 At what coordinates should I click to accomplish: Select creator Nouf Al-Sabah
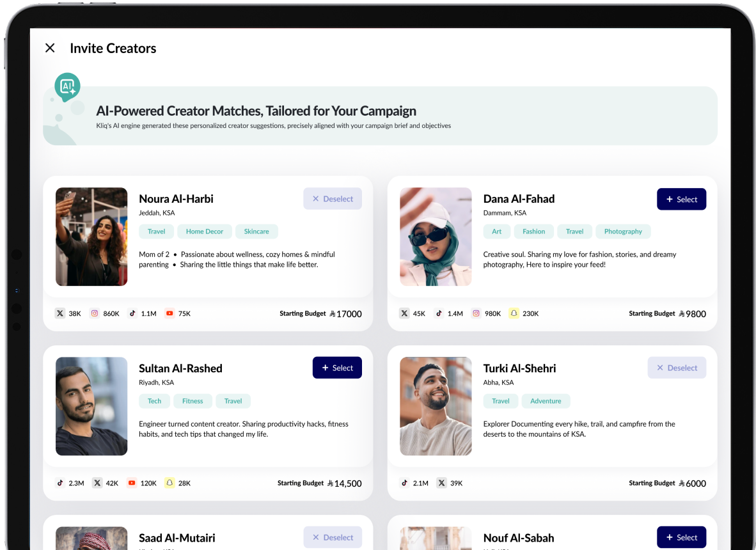point(681,537)
